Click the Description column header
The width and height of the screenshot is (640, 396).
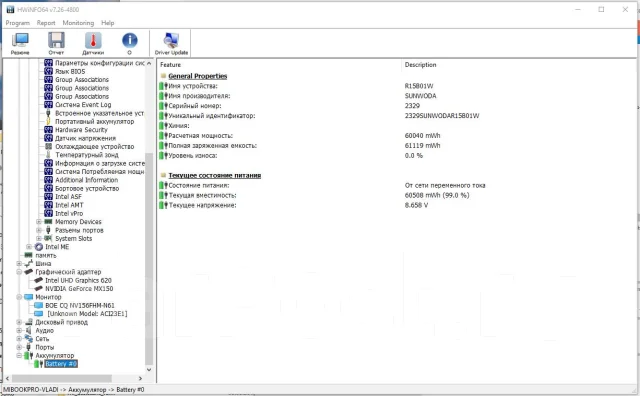pyautogui.click(x=420, y=65)
